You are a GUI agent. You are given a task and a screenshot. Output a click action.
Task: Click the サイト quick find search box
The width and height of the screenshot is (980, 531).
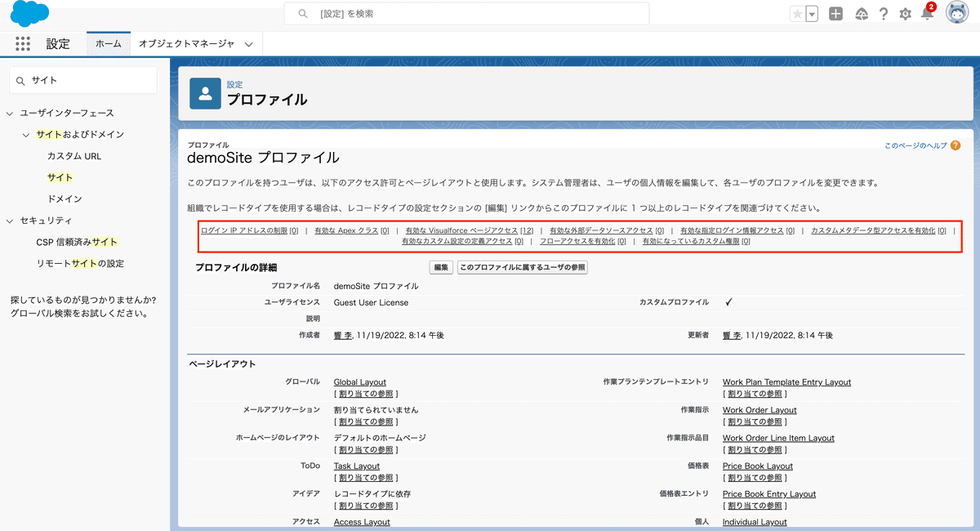coord(82,80)
